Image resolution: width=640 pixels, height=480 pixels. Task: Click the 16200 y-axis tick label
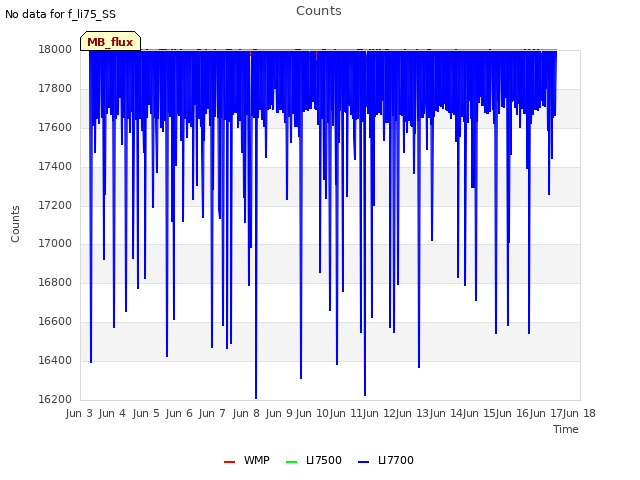pyautogui.click(x=55, y=399)
